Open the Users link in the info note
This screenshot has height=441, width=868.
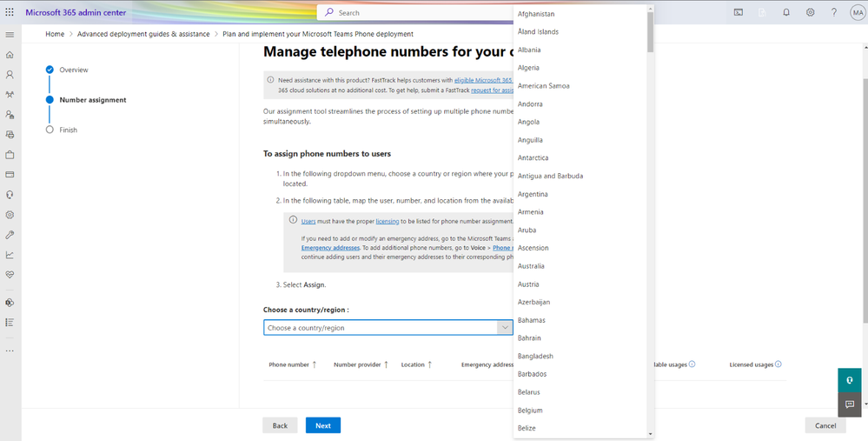(308, 221)
